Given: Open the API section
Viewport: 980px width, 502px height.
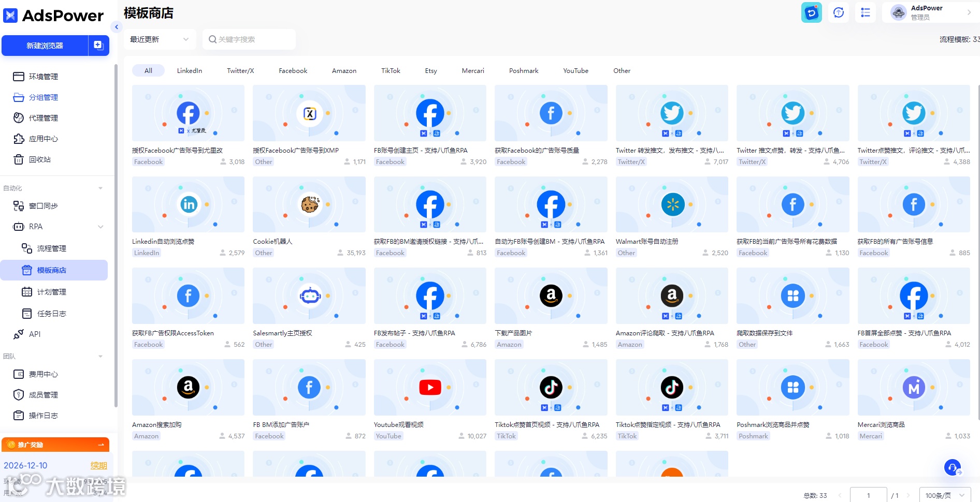Looking at the screenshot, I should click(x=35, y=334).
